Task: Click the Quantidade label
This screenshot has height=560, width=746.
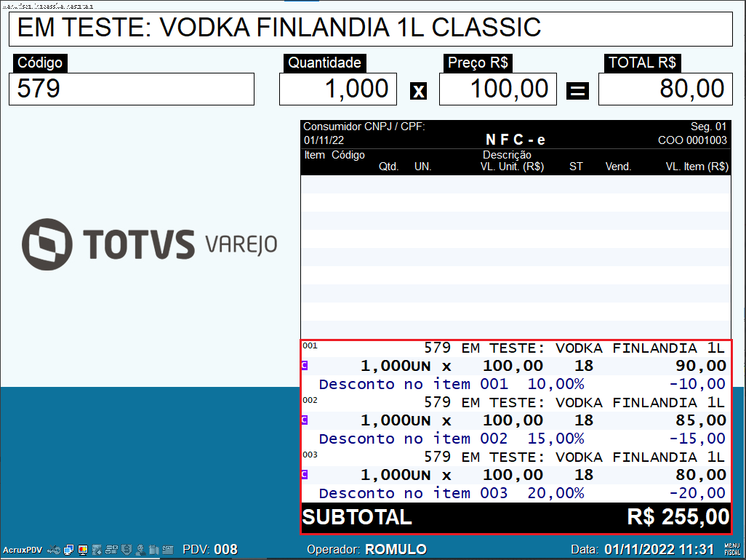Action: 324,63
